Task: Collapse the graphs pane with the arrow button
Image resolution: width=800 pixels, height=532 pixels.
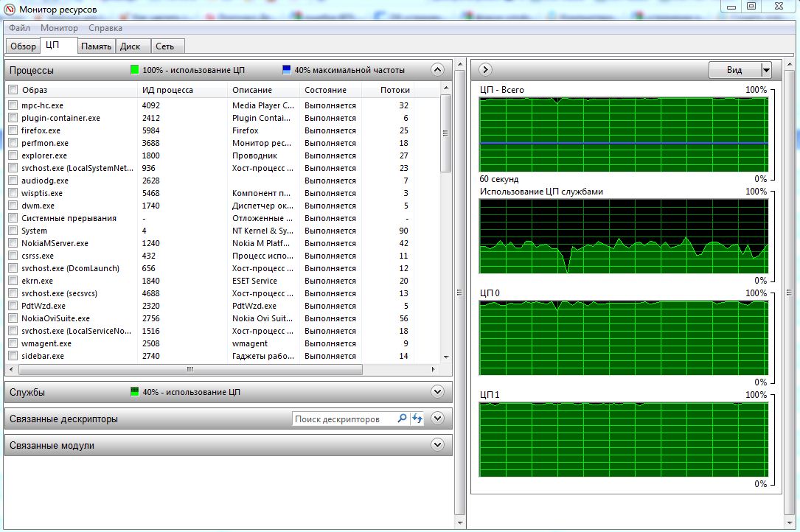Action: tap(485, 70)
